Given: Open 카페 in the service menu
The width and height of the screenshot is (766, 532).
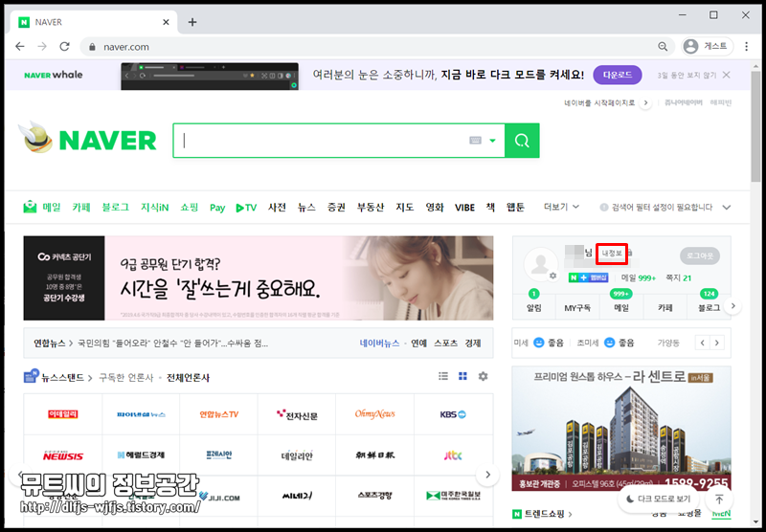Looking at the screenshot, I should point(81,208).
